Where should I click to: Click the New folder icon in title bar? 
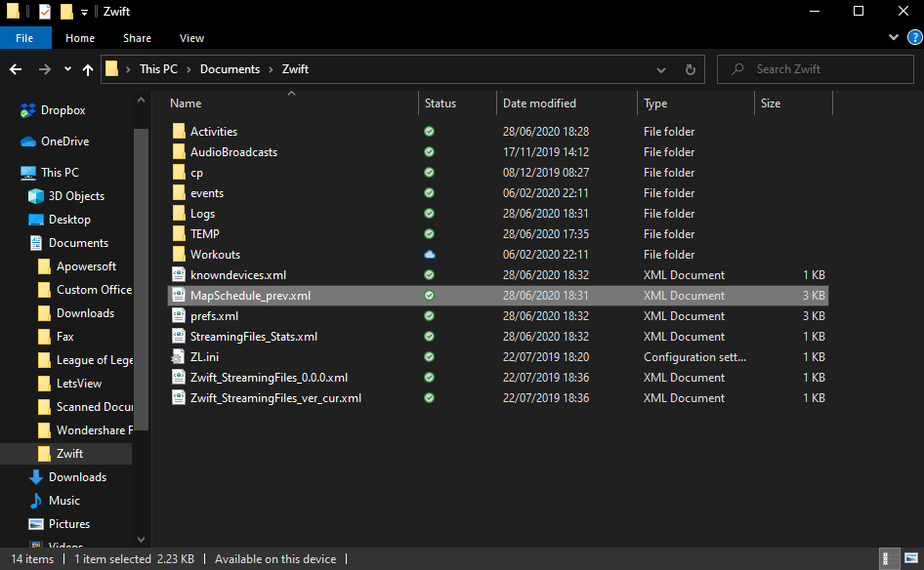pyautogui.click(x=66, y=11)
